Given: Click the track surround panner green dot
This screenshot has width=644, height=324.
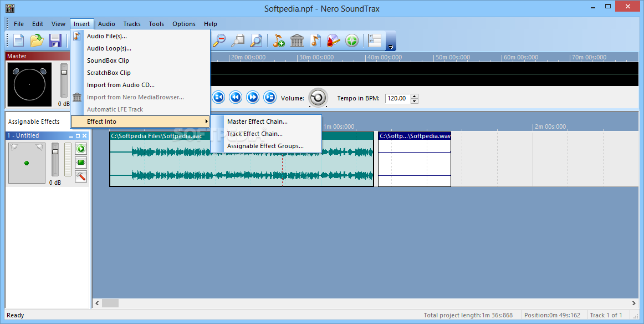Looking at the screenshot, I should (27, 163).
